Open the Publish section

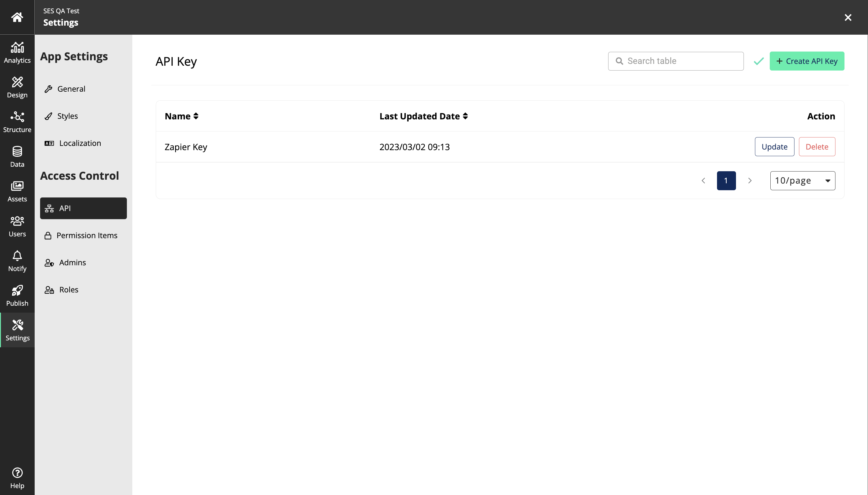pos(17,295)
